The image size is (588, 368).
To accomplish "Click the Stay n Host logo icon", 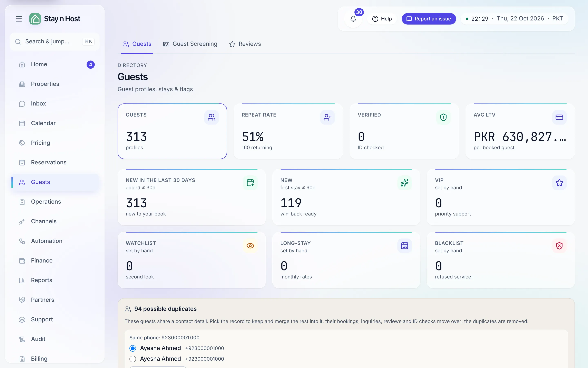I will pos(35,19).
